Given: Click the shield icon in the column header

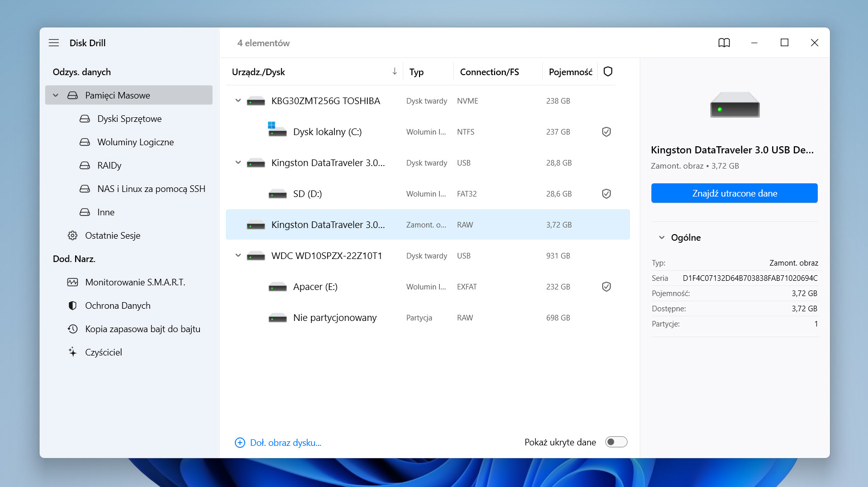Looking at the screenshot, I should pyautogui.click(x=608, y=72).
